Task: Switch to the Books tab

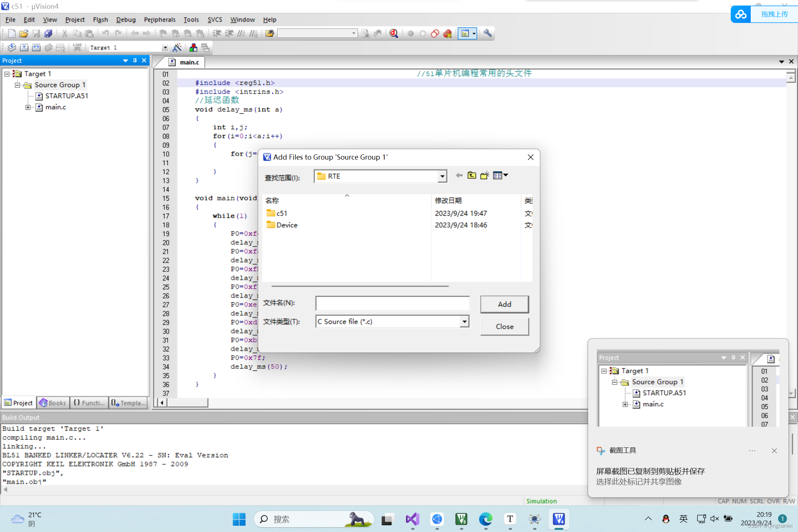Action: [53, 403]
